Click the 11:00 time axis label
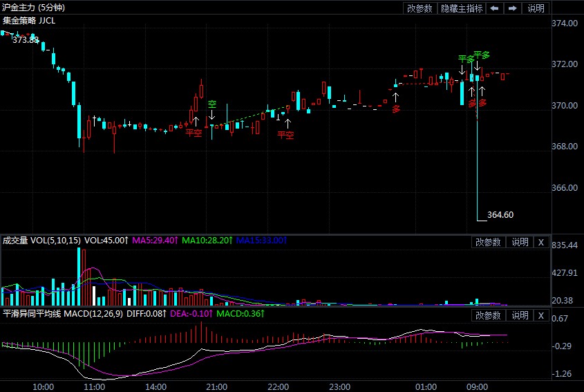 [94, 386]
